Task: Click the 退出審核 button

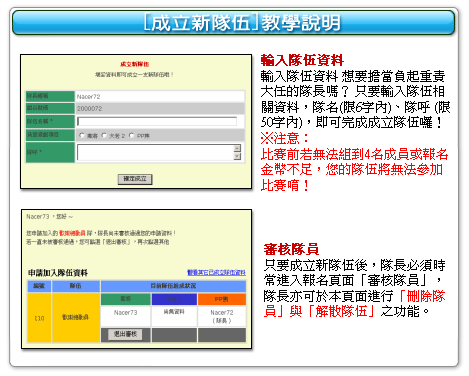Action: 125,334
